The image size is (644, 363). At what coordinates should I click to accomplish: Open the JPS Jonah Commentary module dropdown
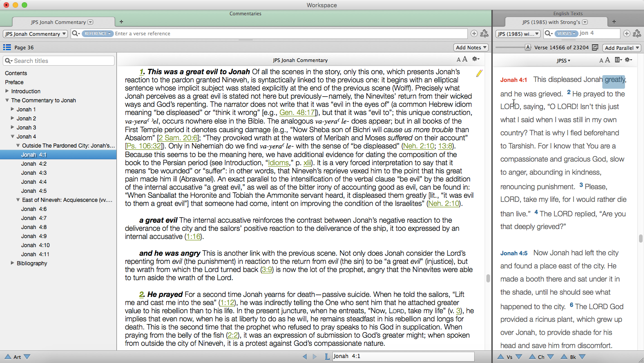35,34
